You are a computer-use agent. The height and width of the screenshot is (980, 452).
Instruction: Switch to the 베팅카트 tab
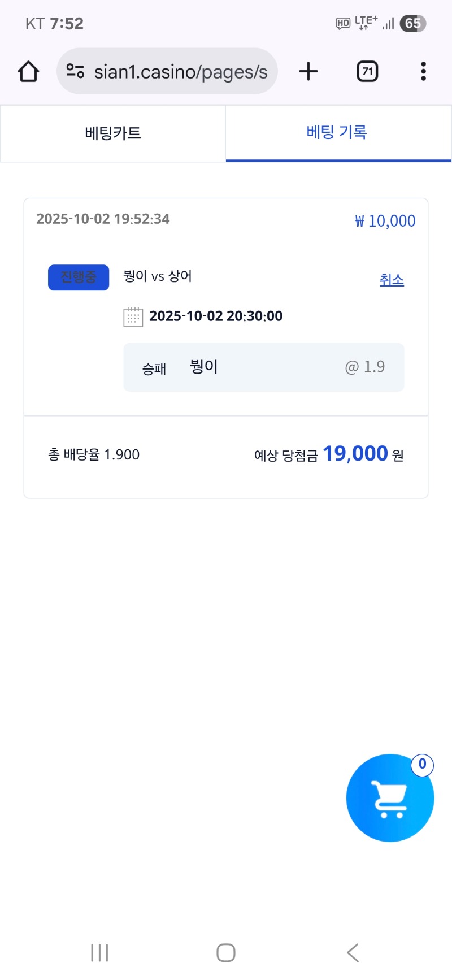(x=113, y=133)
